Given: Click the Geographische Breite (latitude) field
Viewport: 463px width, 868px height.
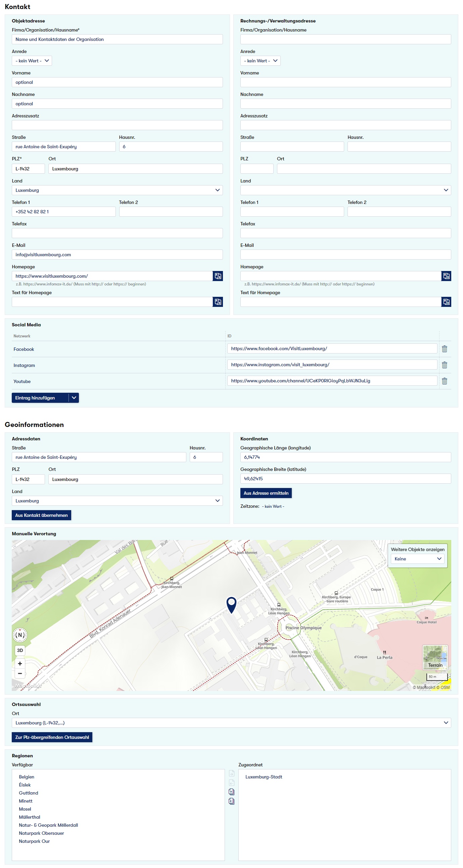Looking at the screenshot, I should coord(345,479).
